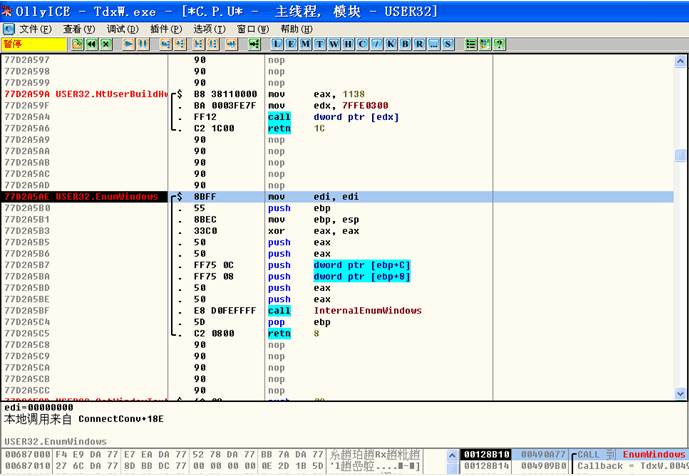Viewport: 689px width, 476px height.
Task: Open debugging options with green list icon
Action: tap(471, 44)
